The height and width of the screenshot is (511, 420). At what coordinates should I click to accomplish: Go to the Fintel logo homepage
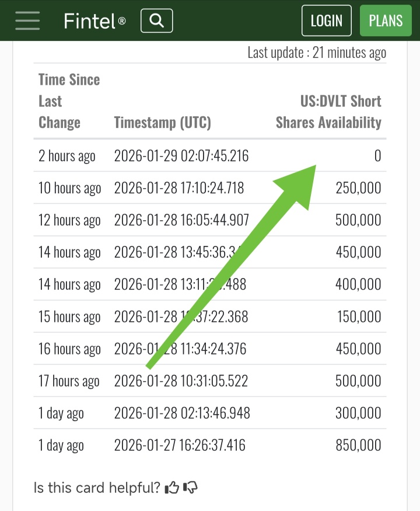[94, 21]
